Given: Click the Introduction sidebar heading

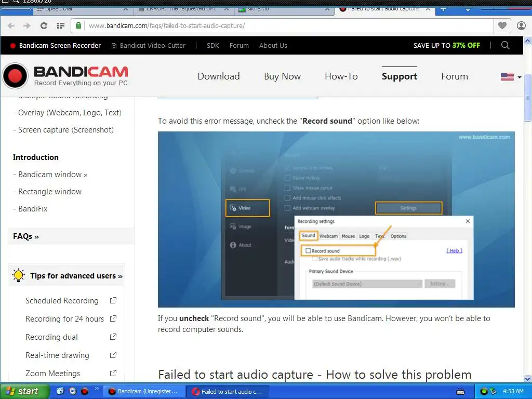Looking at the screenshot, I should [x=36, y=157].
